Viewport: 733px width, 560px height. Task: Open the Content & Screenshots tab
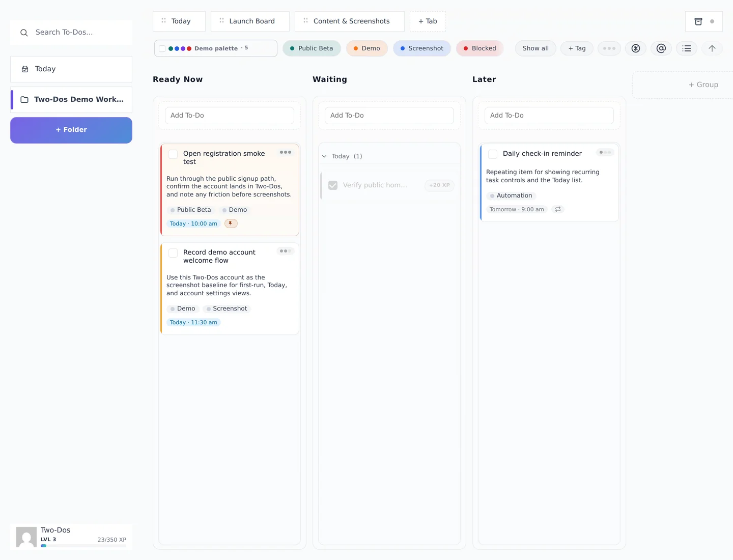349,21
